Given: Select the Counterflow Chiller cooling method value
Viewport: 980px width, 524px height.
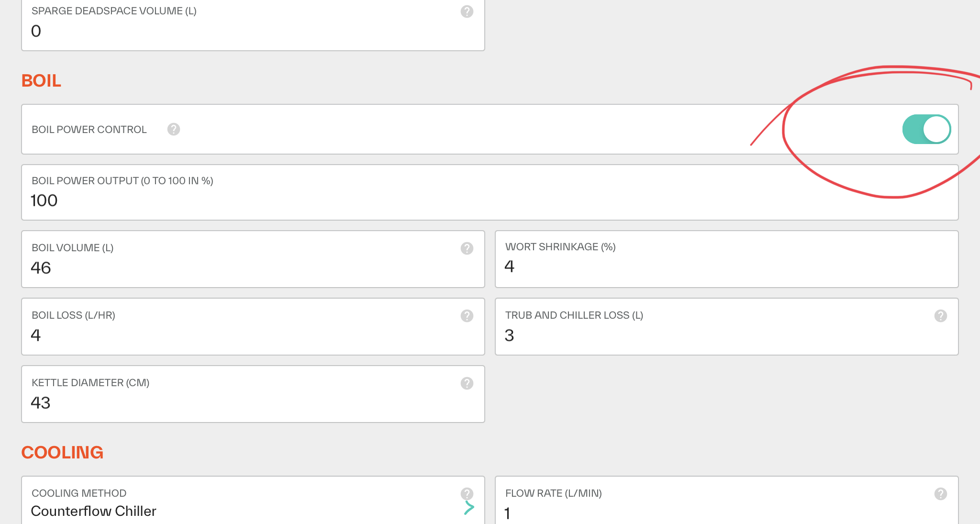Looking at the screenshot, I should [x=94, y=511].
